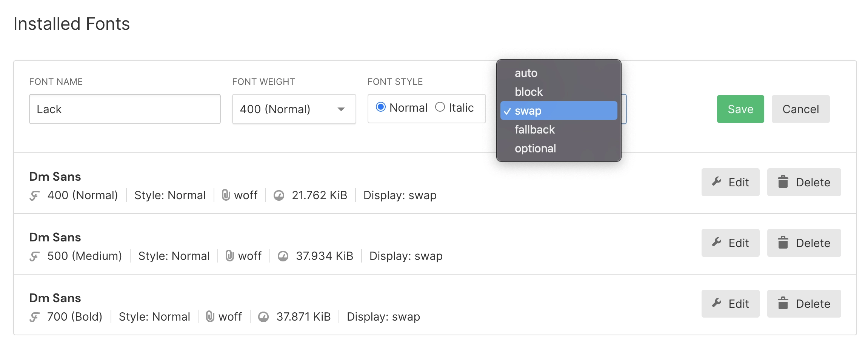The image size is (868, 344).
Task: Click the Edit wrench icon for Dm Sans 400
Action: [x=717, y=182]
